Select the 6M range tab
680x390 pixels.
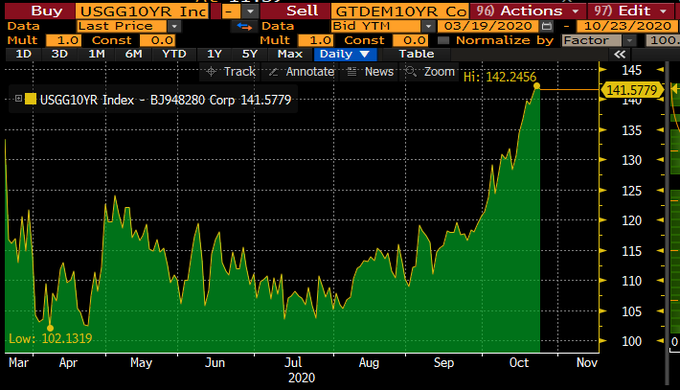click(x=134, y=54)
